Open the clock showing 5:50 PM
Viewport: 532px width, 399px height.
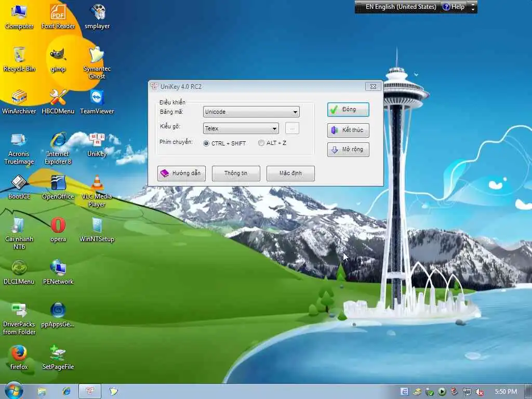(506, 392)
